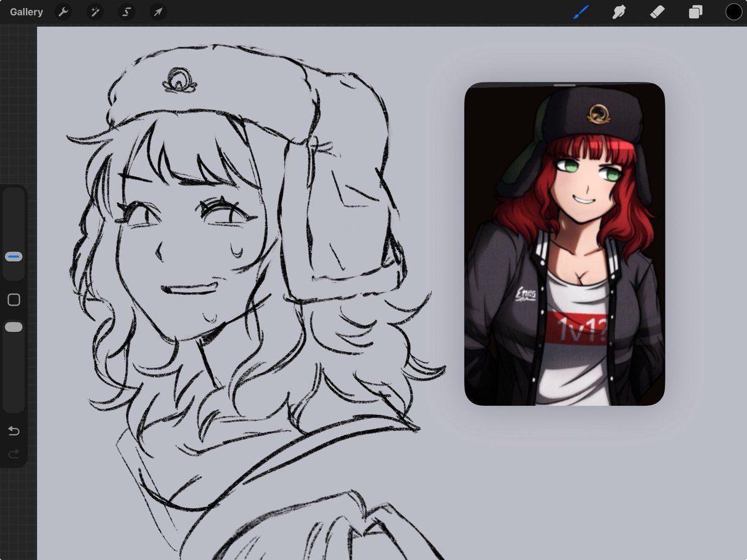The image size is (747, 560).
Task: Redo the undone stroke
Action: (13, 454)
